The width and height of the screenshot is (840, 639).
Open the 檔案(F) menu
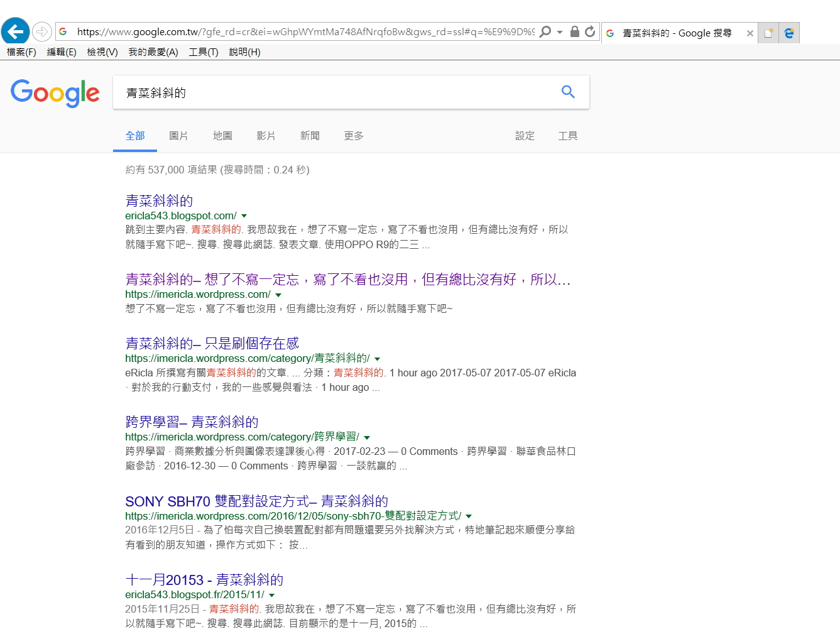pos(21,52)
